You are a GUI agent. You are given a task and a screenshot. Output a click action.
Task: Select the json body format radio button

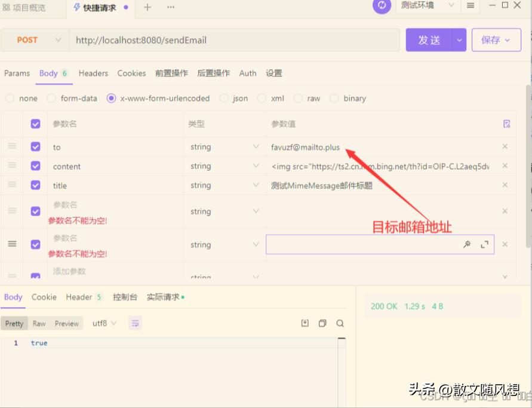click(x=225, y=98)
